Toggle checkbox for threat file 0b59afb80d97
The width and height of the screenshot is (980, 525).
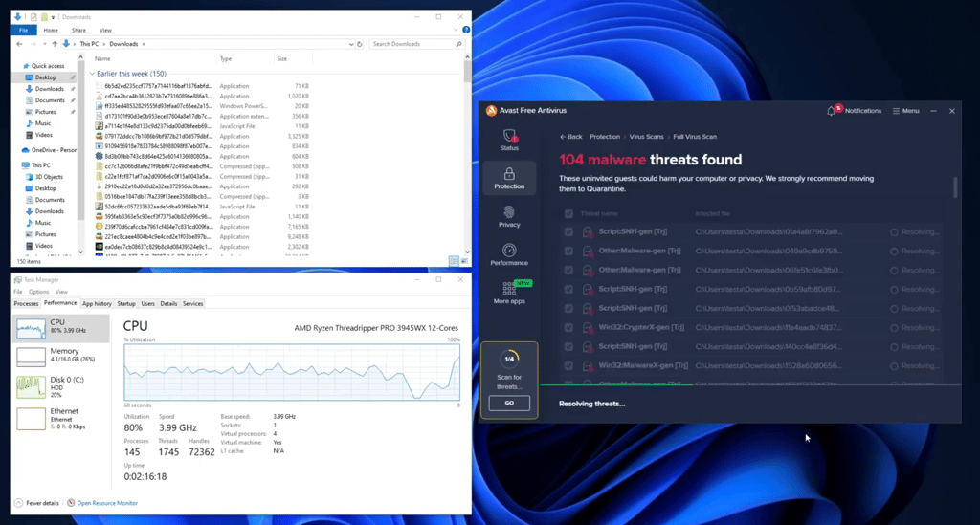click(x=568, y=289)
